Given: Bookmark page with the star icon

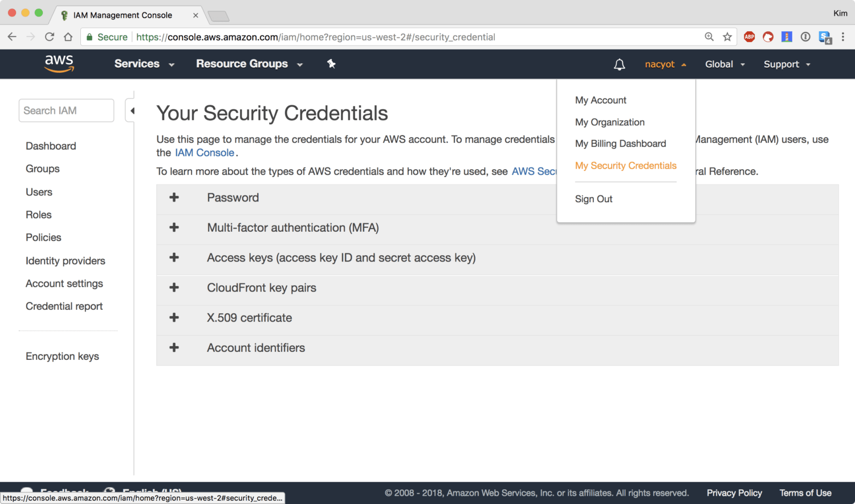Looking at the screenshot, I should pos(727,37).
